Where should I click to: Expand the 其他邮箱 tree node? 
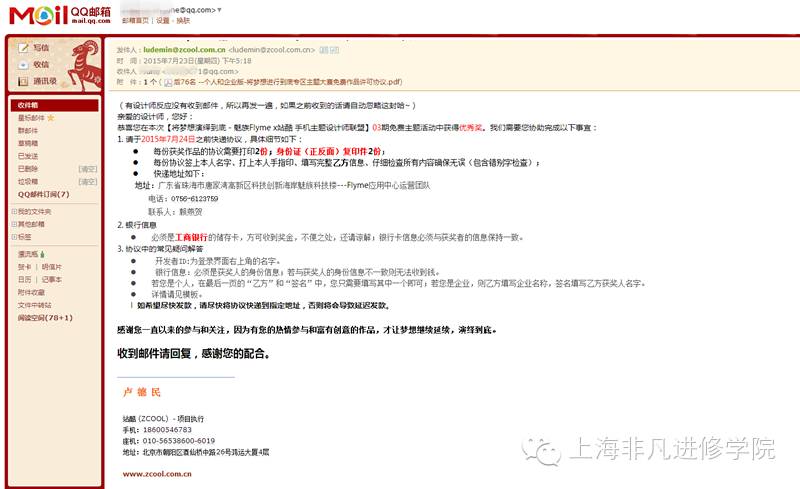[14, 224]
